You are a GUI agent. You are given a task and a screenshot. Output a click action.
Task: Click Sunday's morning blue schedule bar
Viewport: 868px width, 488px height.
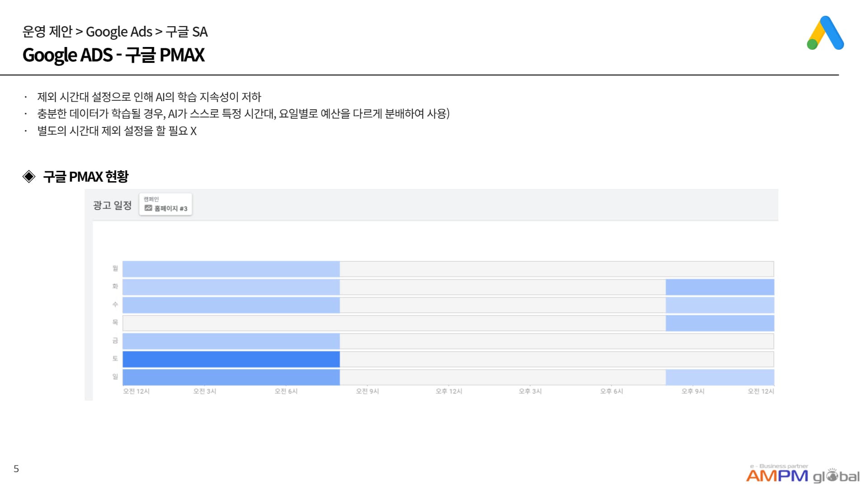[x=231, y=377]
